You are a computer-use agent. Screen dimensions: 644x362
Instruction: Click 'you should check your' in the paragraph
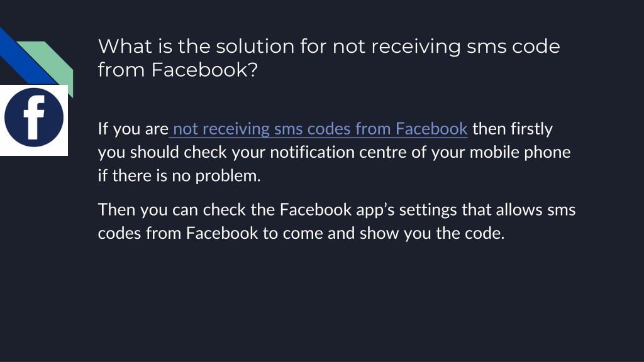pos(182,152)
